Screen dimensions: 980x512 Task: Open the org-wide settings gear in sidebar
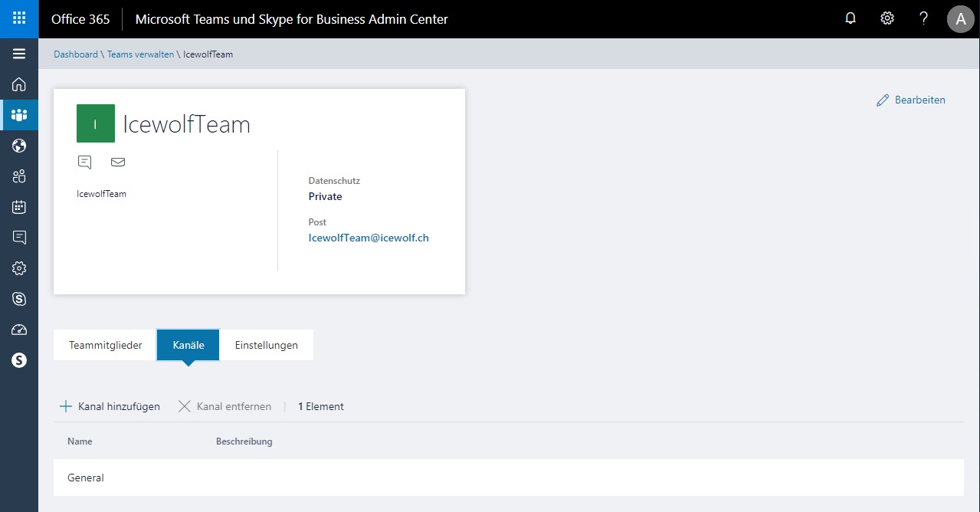[x=19, y=268]
